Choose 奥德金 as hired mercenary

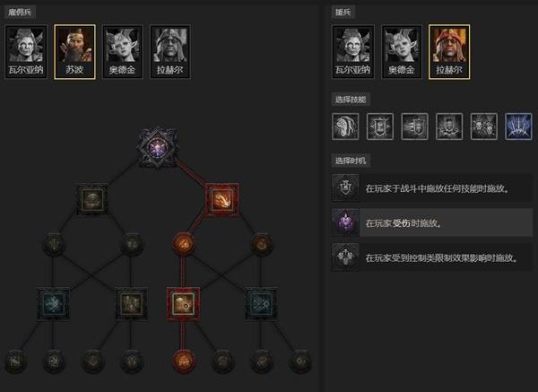tap(123, 52)
